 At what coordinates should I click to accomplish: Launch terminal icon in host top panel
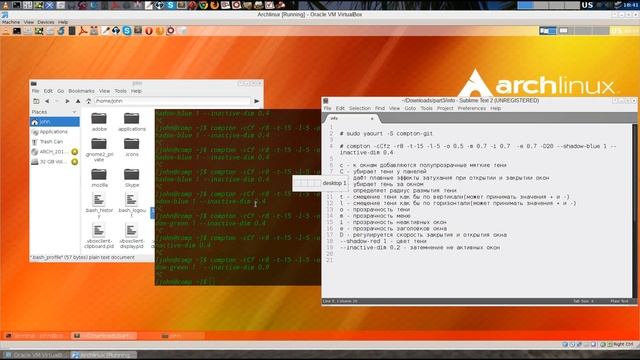(17, 5)
